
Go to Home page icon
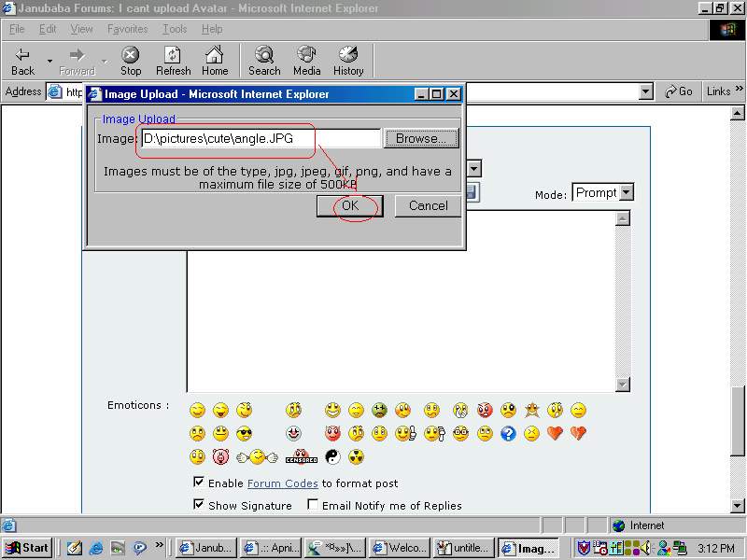click(x=215, y=61)
